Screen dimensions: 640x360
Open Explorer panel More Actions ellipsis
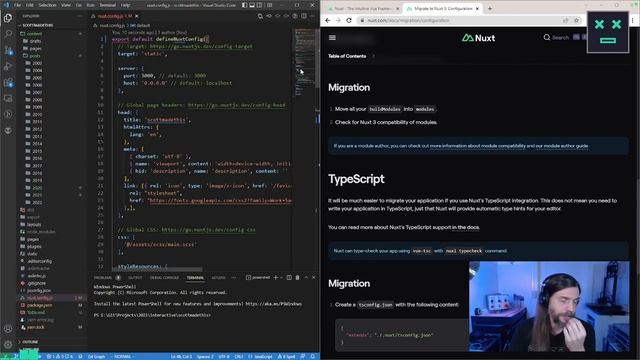pos(79,16)
